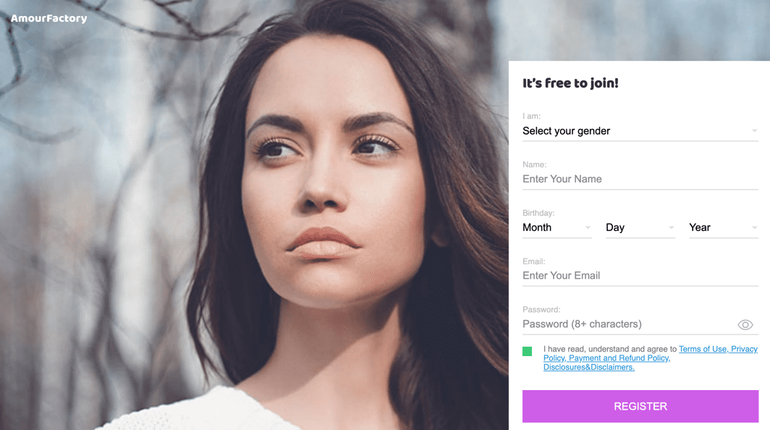Open the Terms of Use link

703,349
